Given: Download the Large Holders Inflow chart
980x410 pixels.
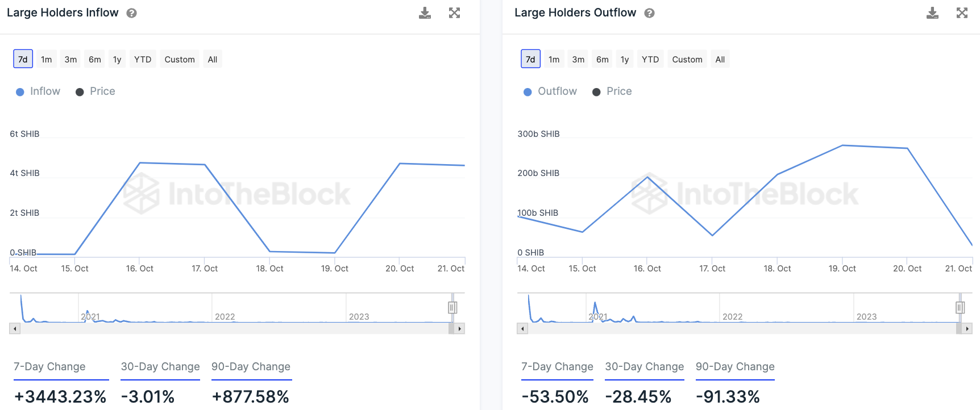Looking at the screenshot, I should click(425, 13).
